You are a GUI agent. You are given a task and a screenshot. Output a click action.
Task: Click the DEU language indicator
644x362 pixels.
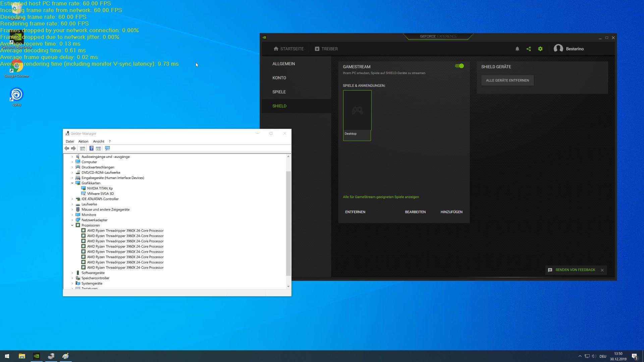coord(603,356)
